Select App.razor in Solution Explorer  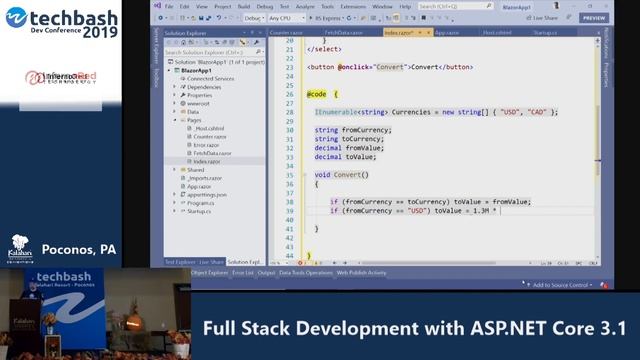coord(199,187)
